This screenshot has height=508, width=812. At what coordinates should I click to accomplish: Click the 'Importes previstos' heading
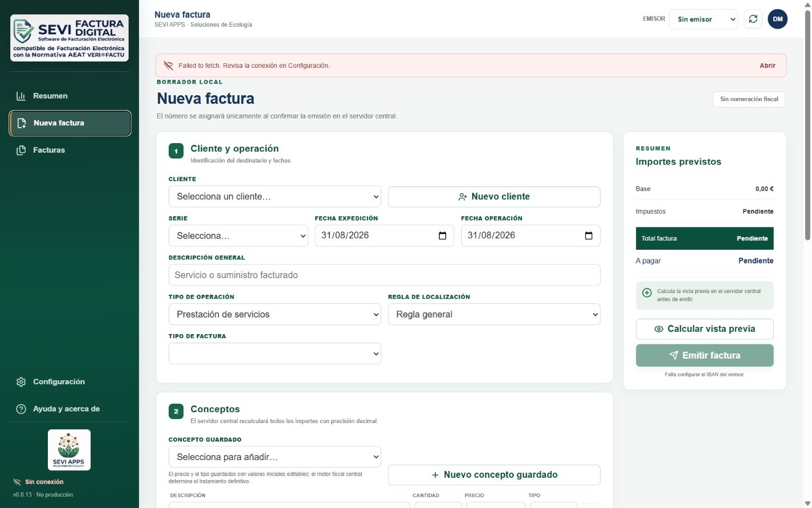679,162
